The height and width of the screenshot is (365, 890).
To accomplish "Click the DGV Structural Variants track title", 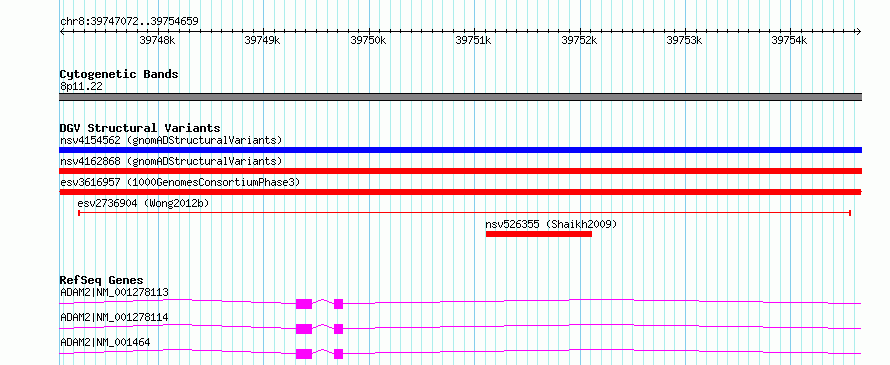I will pos(140,128).
